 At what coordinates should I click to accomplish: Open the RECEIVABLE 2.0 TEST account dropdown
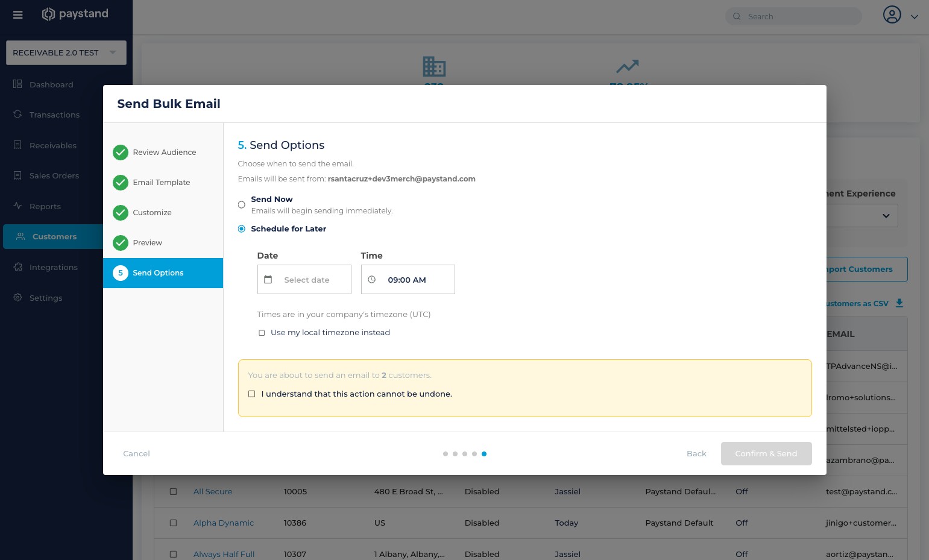(66, 52)
